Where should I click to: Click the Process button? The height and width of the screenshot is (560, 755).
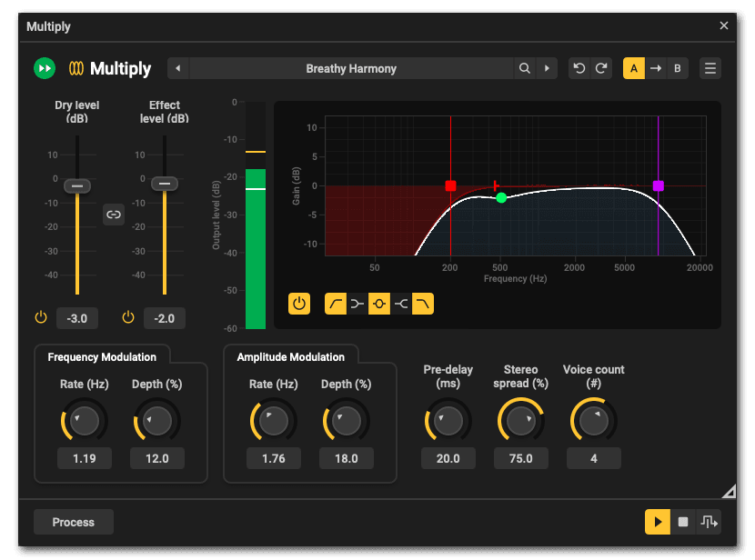pyautogui.click(x=74, y=522)
